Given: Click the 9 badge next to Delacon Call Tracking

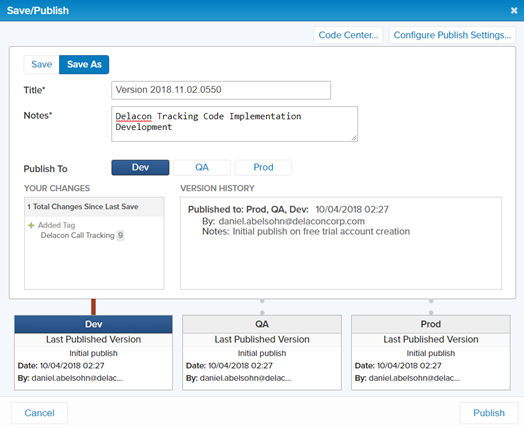Looking at the screenshot, I should pyautogui.click(x=120, y=235).
